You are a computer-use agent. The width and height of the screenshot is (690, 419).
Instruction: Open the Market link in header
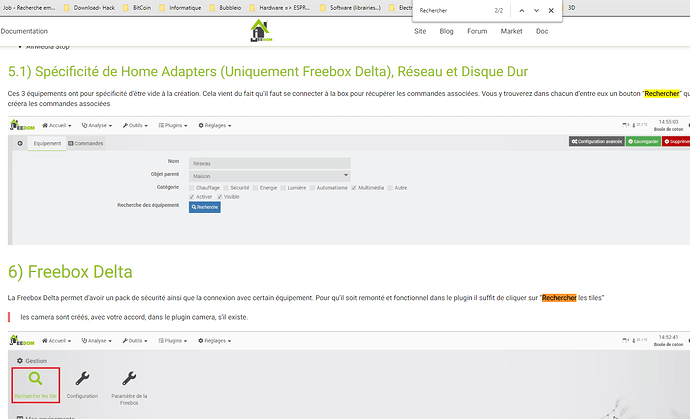511,31
